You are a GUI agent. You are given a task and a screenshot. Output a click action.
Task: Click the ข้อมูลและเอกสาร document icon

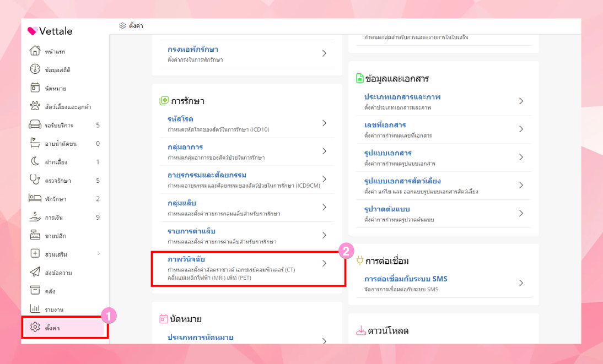[x=359, y=78]
